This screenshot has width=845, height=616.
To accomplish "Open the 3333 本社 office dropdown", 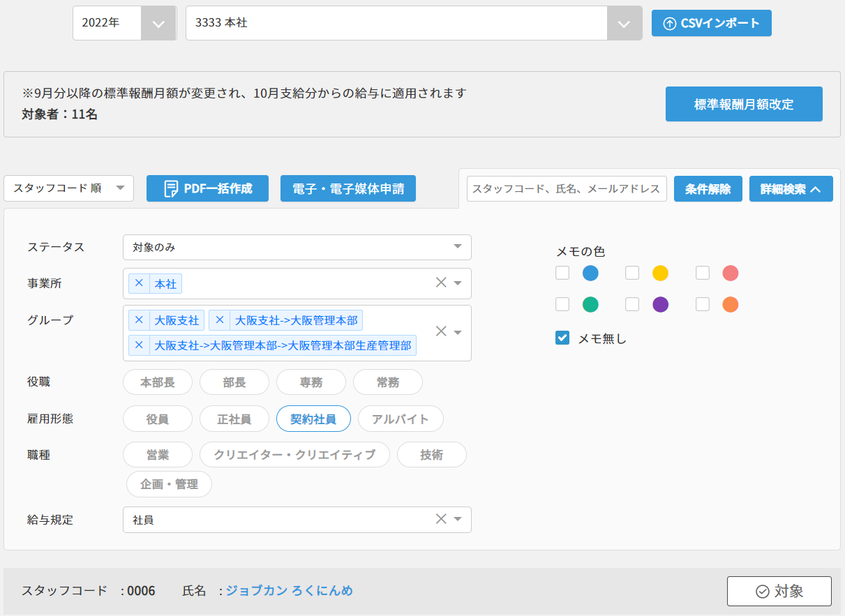I will (414, 23).
